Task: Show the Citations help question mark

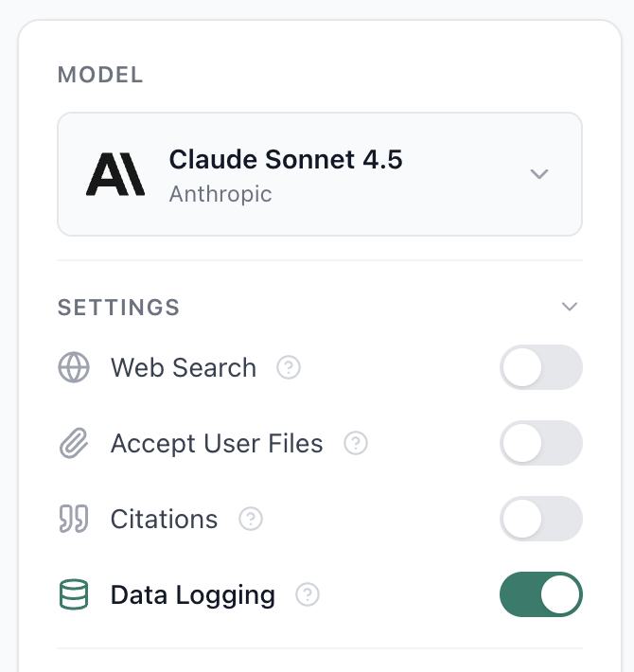Action: [251, 519]
